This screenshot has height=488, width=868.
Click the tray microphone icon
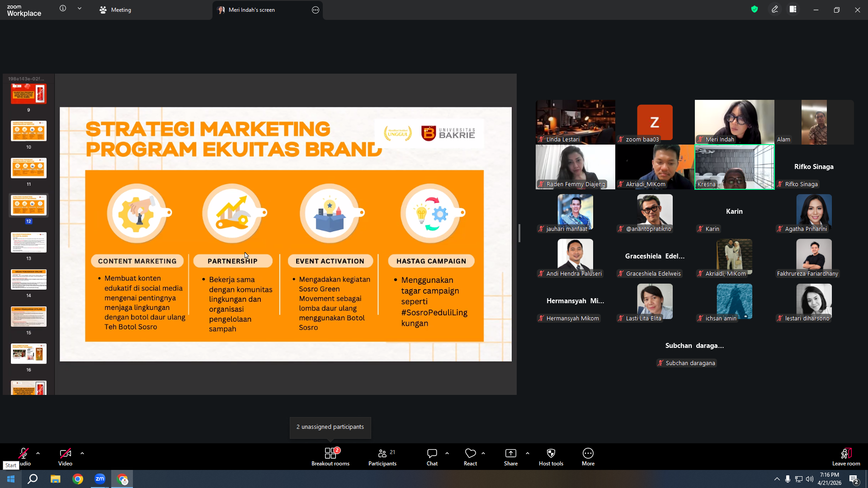pos(788,479)
